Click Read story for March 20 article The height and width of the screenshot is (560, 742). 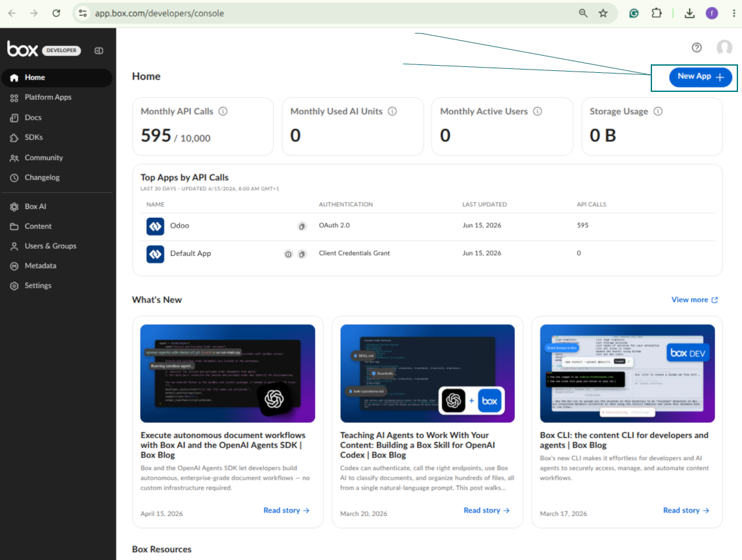487,510
